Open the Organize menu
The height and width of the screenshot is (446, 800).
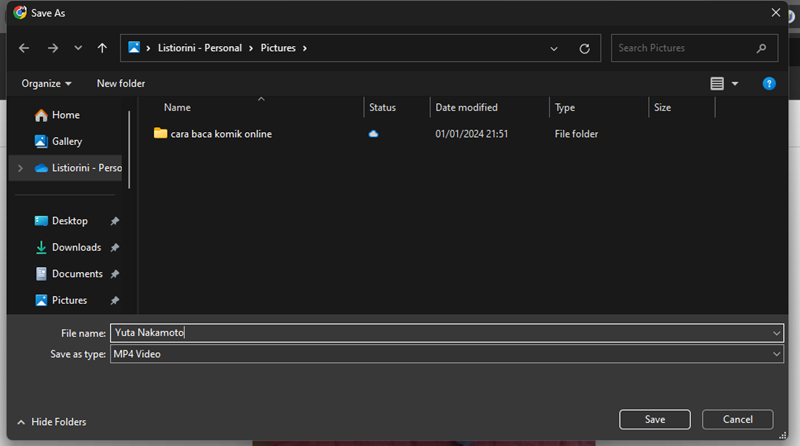tap(46, 84)
